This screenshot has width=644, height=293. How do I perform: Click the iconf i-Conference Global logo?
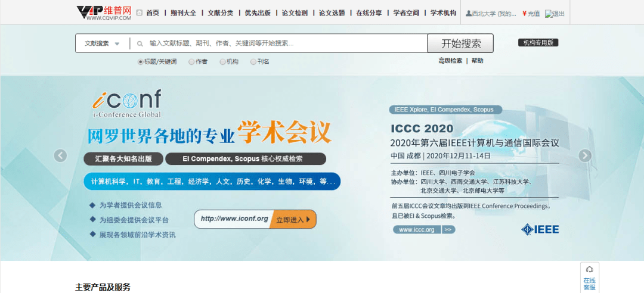click(126, 103)
